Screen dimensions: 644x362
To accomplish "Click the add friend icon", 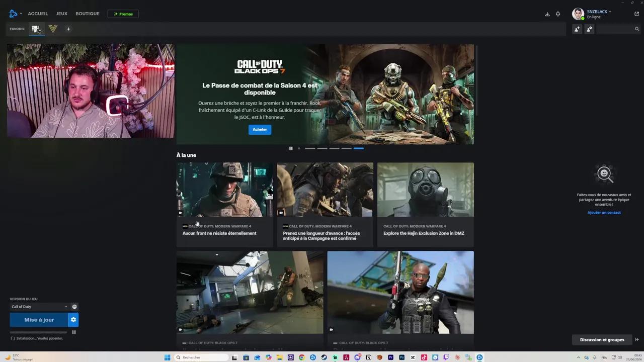I will coord(577,29).
